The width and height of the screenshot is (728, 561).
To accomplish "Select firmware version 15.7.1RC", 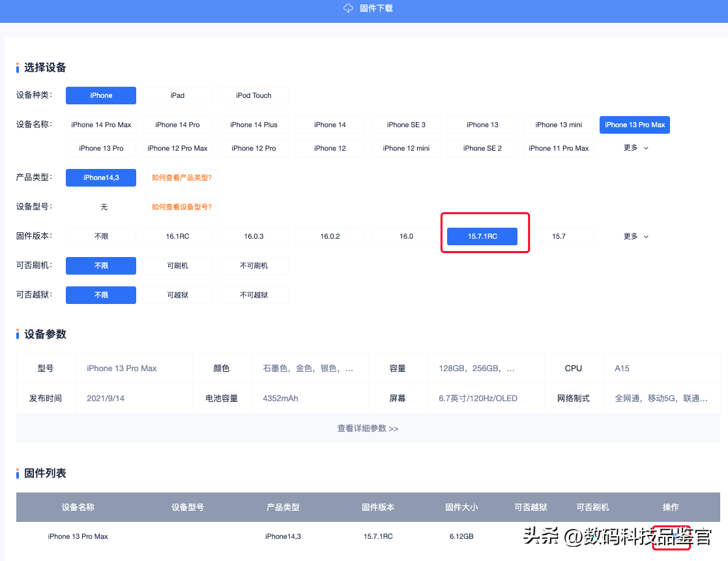I will 482,236.
